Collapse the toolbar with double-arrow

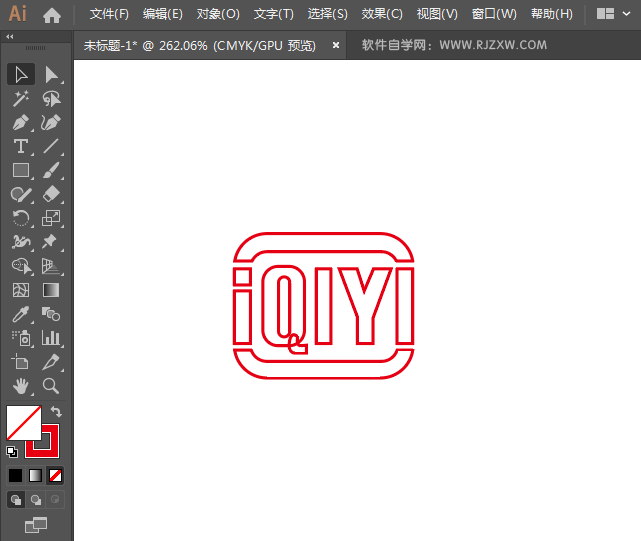pyautogui.click(x=10, y=37)
